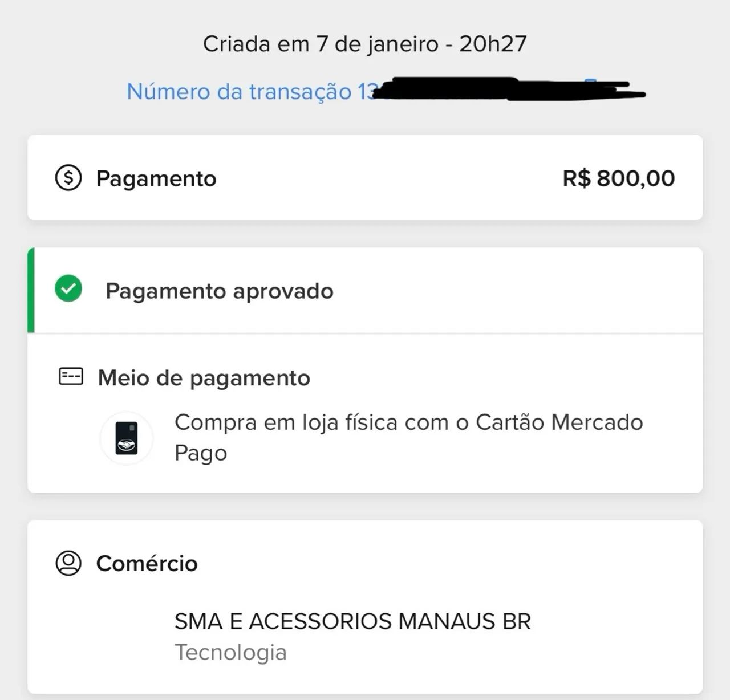Toggle the green status bar on the approval card

(x=30, y=290)
